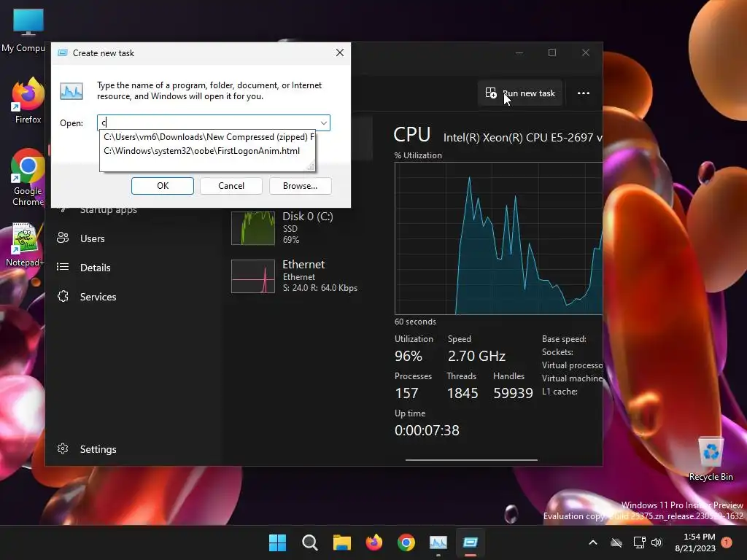This screenshot has width=747, height=560.
Task: Open File Explorer from taskbar
Action: (341, 542)
